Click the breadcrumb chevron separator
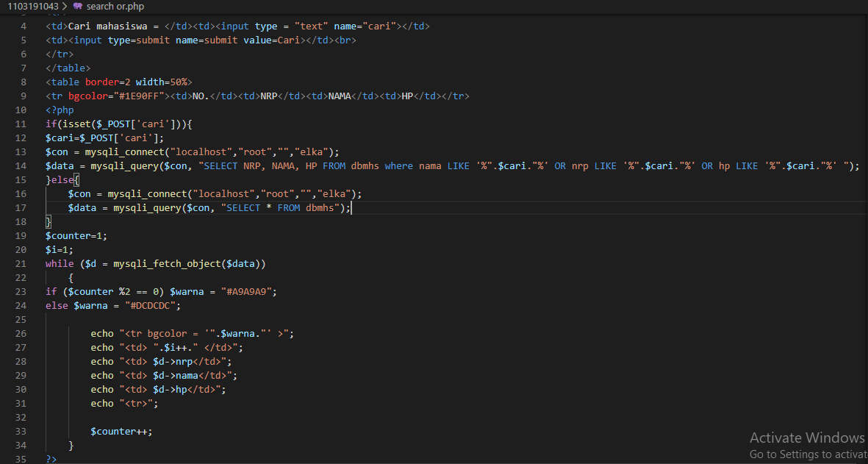868x464 pixels. pyautogui.click(x=65, y=6)
